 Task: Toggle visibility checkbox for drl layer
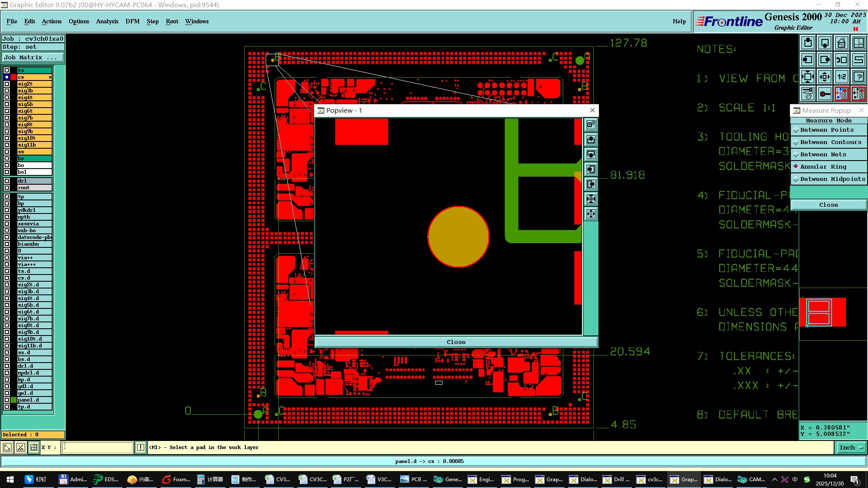(x=7, y=181)
